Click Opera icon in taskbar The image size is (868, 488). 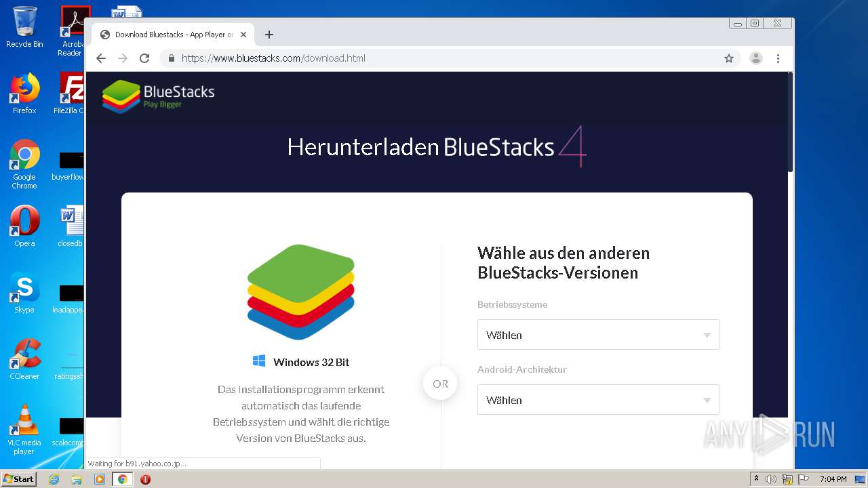[145, 479]
